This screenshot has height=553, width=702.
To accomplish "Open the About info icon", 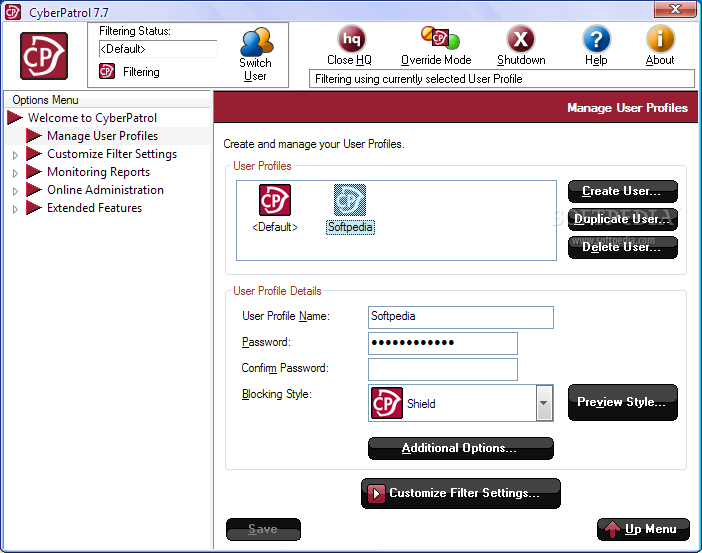I will tap(660, 39).
